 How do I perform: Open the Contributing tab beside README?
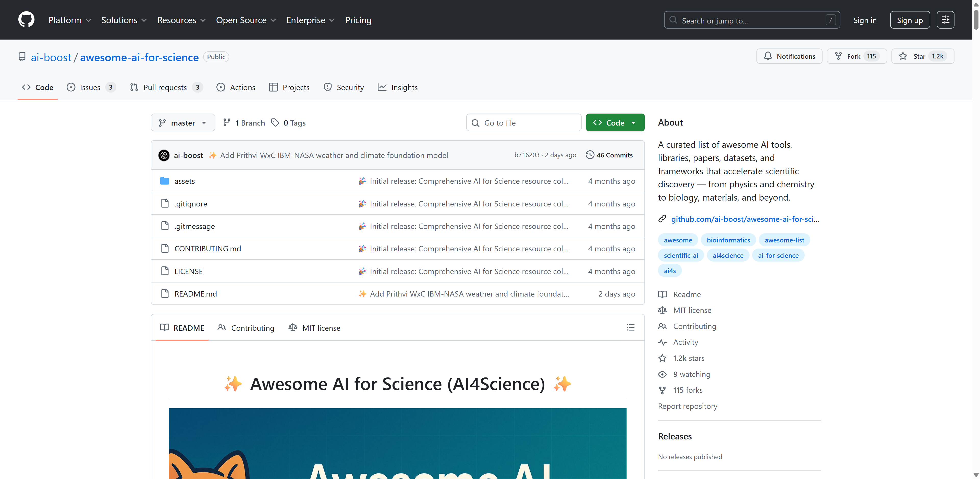(x=246, y=328)
